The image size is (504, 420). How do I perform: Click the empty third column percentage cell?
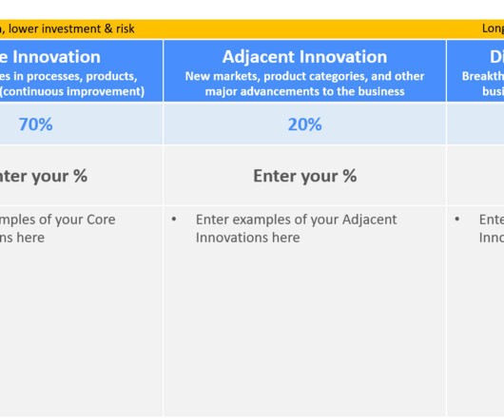coord(475,124)
